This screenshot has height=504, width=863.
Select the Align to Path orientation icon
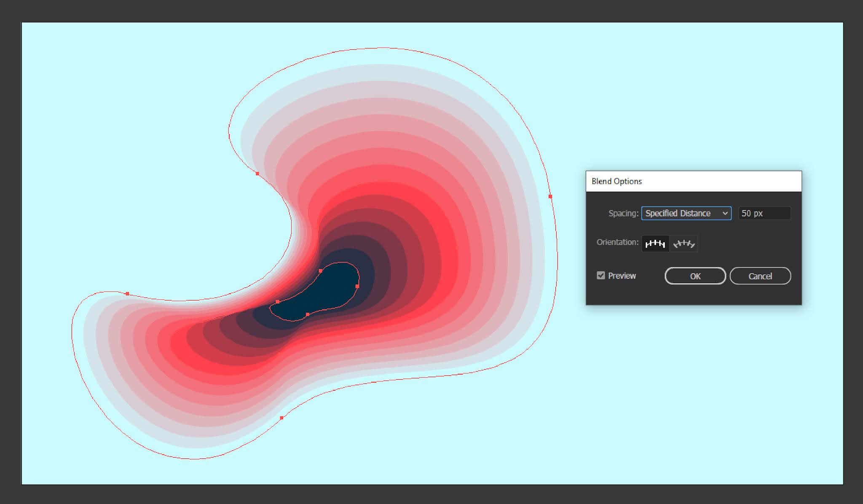(683, 244)
